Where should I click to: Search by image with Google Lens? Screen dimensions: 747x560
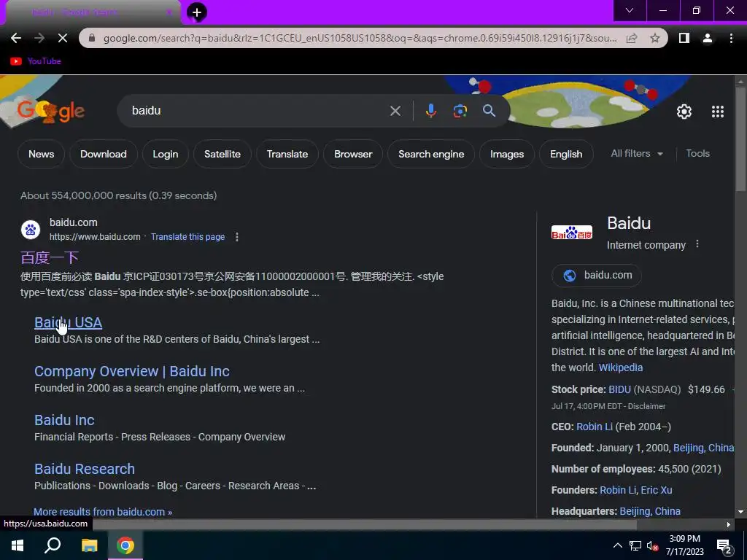click(460, 111)
